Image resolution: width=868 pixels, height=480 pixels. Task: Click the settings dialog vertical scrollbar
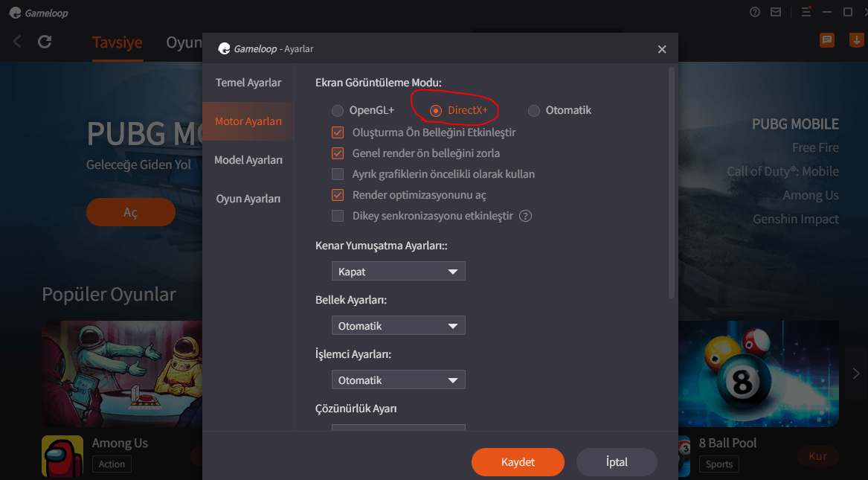click(672, 183)
